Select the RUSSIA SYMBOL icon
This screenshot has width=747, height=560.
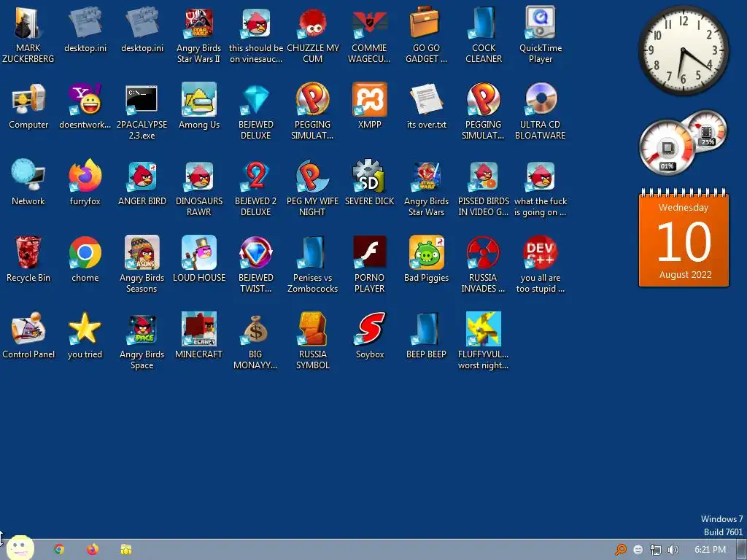tap(312, 341)
